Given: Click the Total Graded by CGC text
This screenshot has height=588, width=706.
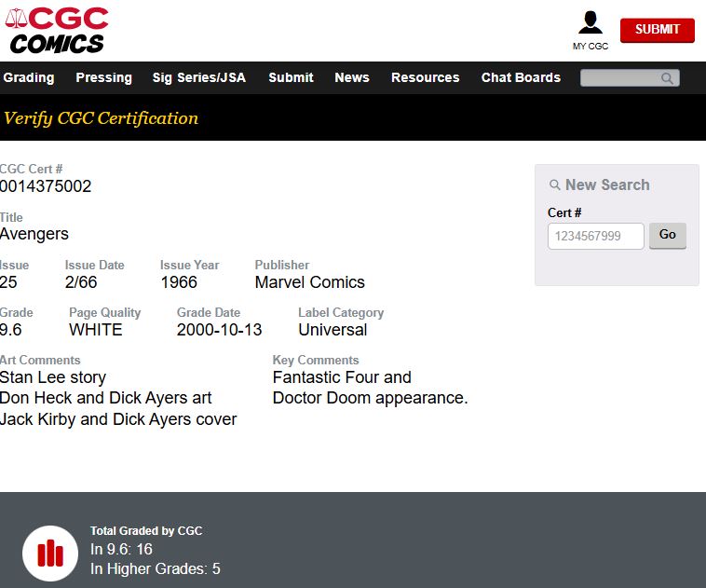Looking at the screenshot, I should click(146, 531).
